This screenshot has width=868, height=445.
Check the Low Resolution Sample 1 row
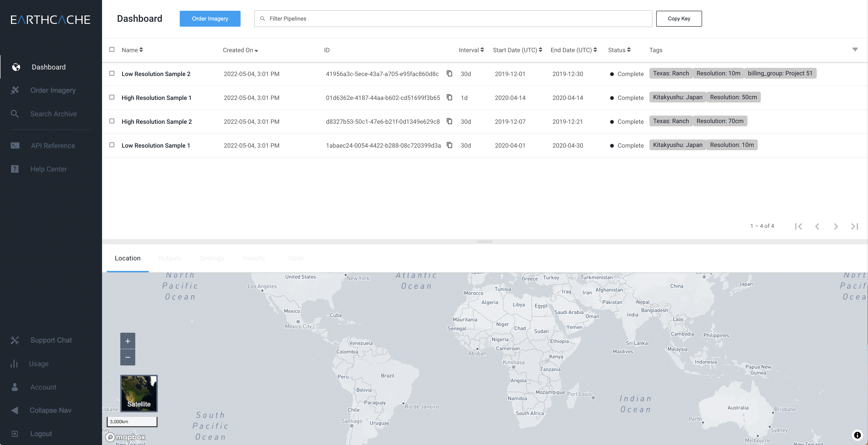coord(112,145)
